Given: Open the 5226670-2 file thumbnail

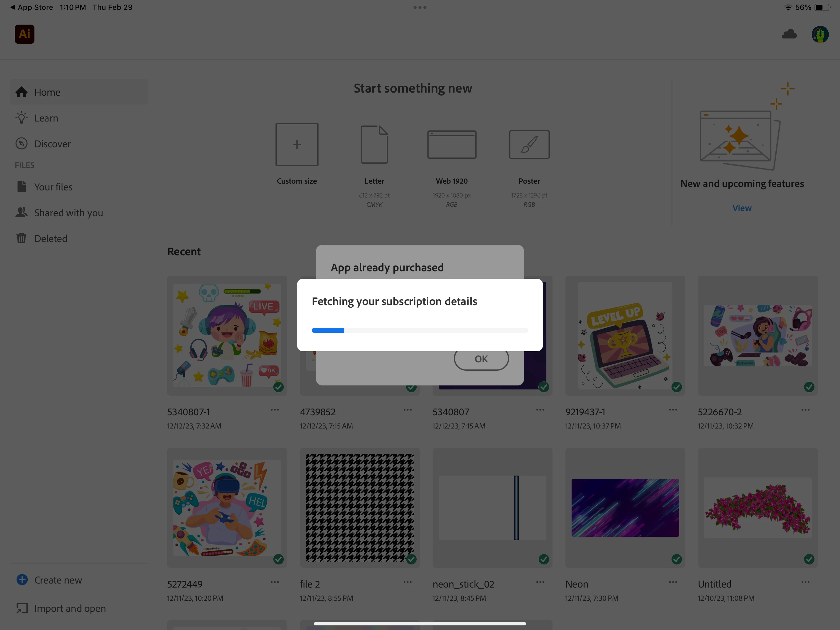Looking at the screenshot, I should tap(757, 336).
